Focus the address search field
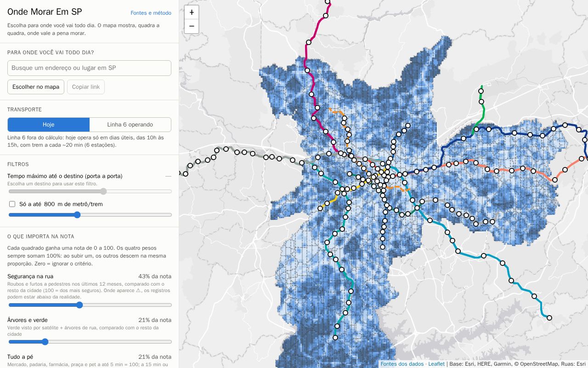This screenshot has width=588, height=368. (x=89, y=68)
